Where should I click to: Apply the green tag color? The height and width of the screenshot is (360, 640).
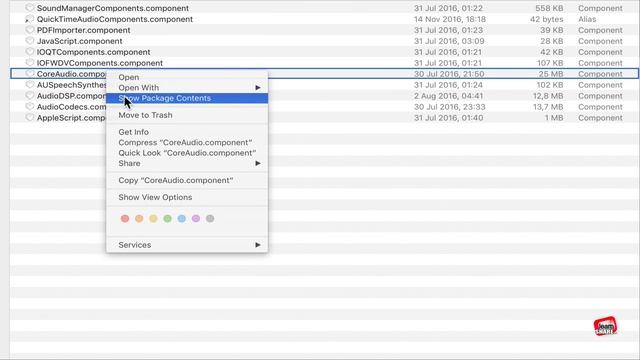click(167, 219)
